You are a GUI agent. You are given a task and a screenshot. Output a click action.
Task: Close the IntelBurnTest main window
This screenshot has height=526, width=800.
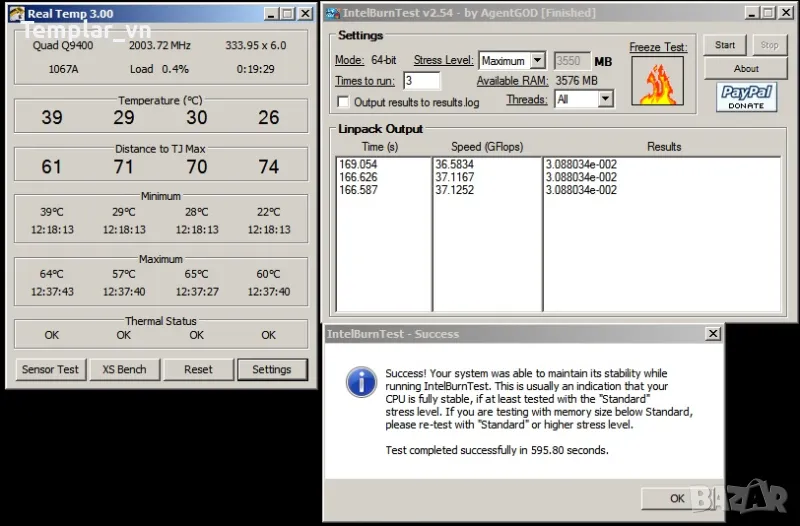(x=787, y=13)
